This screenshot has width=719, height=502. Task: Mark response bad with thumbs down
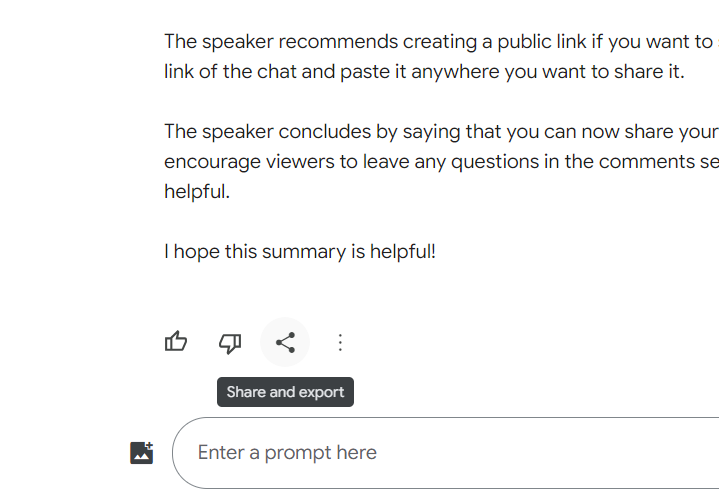[230, 343]
